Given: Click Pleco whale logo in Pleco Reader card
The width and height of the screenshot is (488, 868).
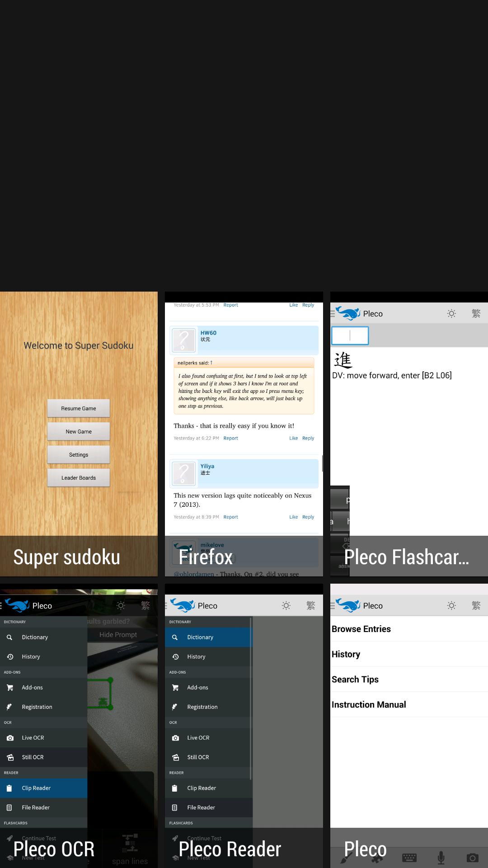Looking at the screenshot, I should [183, 605].
